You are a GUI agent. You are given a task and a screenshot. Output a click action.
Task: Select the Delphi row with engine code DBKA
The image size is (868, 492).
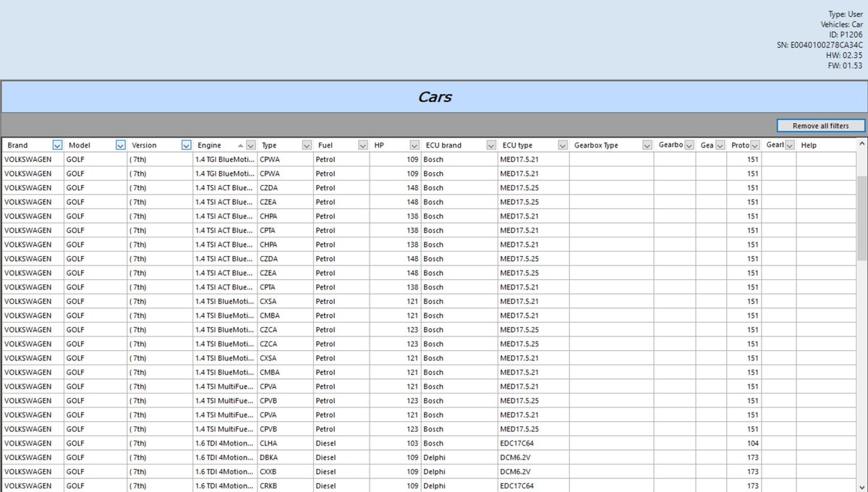pyautogui.click(x=268, y=457)
